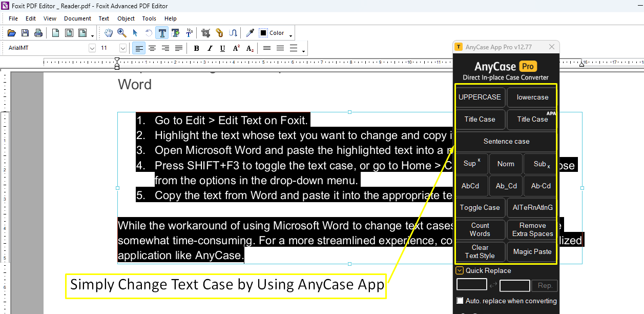Apply APA Title Case in AnyCase
Screen dimensions: 644x314
tap(532, 119)
